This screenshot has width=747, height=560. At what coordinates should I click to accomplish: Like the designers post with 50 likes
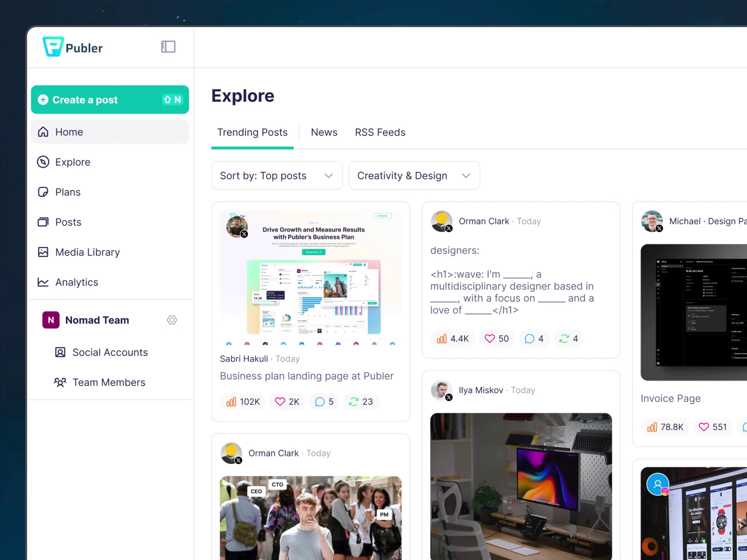[489, 339]
